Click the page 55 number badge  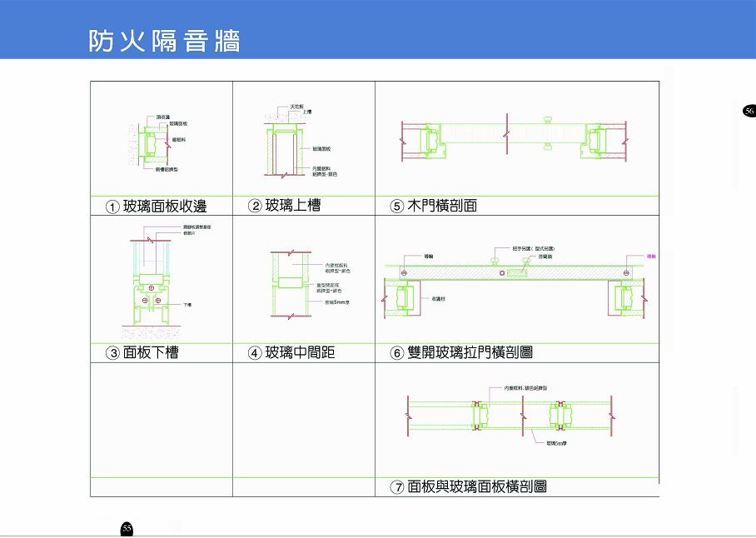[x=127, y=528]
